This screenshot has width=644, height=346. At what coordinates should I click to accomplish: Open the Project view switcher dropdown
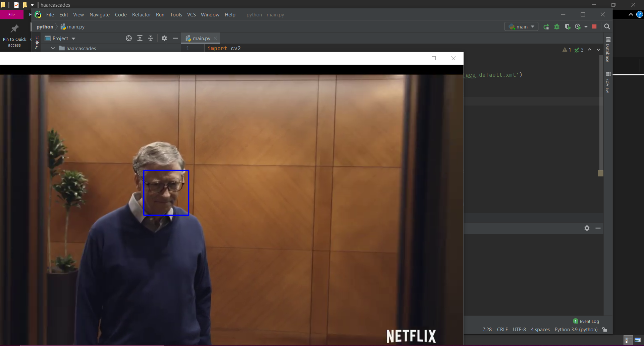[x=73, y=38]
